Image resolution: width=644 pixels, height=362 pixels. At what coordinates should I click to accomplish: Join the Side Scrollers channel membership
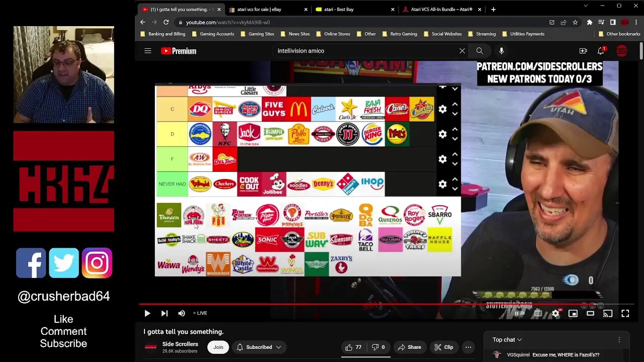pyautogui.click(x=218, y=347)
